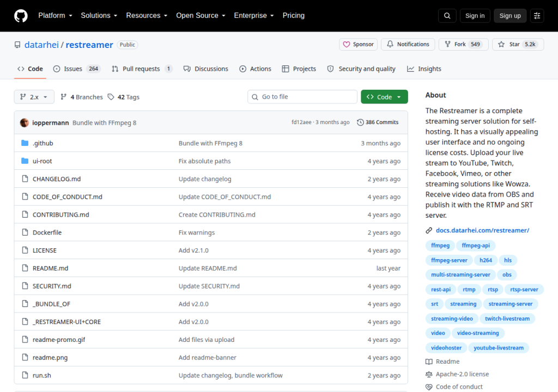
Task: View the fd12aee commit hash link
Action: 301,122
